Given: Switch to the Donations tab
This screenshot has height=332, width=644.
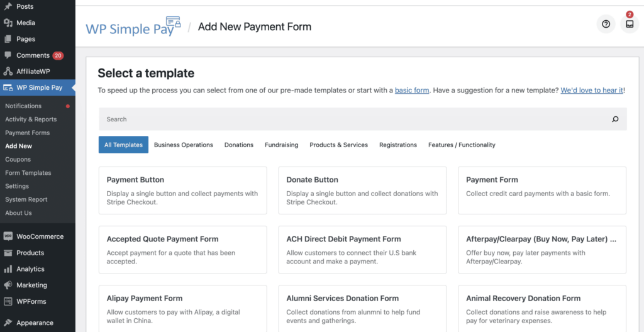Looking at the screenshot, I should click(238, 145).
